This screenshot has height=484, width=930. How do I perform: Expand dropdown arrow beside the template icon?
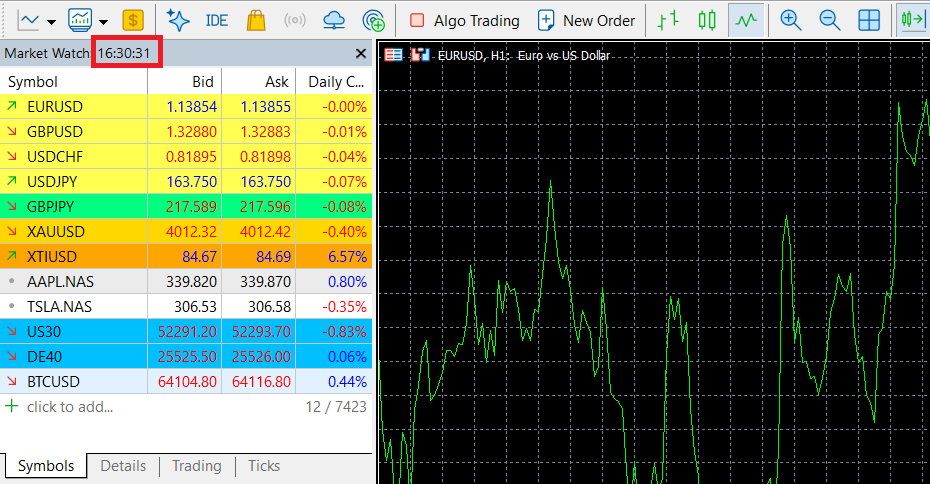pos(104,22)
